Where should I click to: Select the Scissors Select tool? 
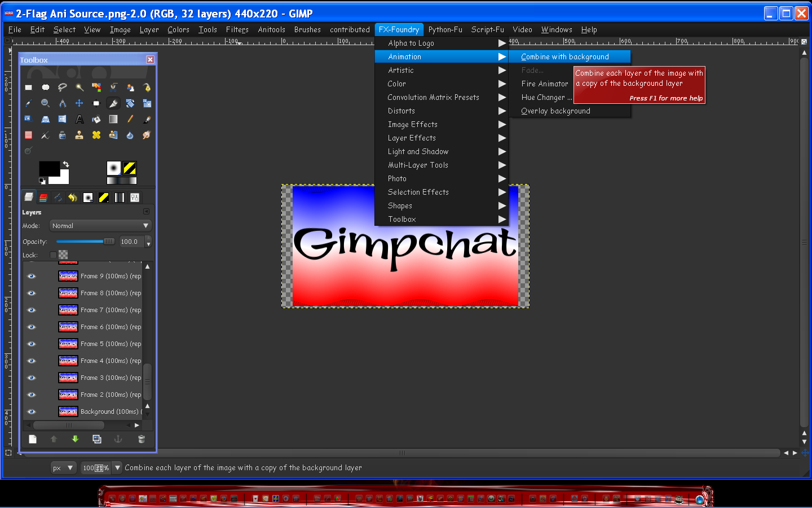coord(113,87)
